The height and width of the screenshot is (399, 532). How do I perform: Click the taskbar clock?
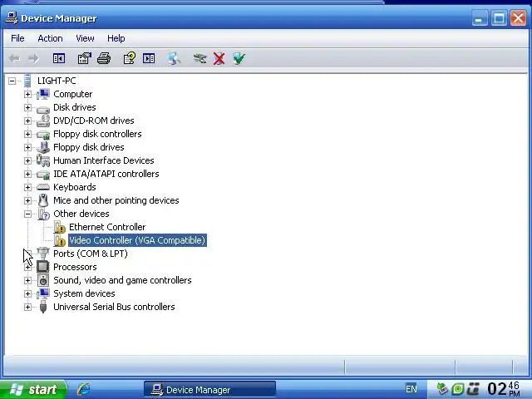(x=504, y=389)
